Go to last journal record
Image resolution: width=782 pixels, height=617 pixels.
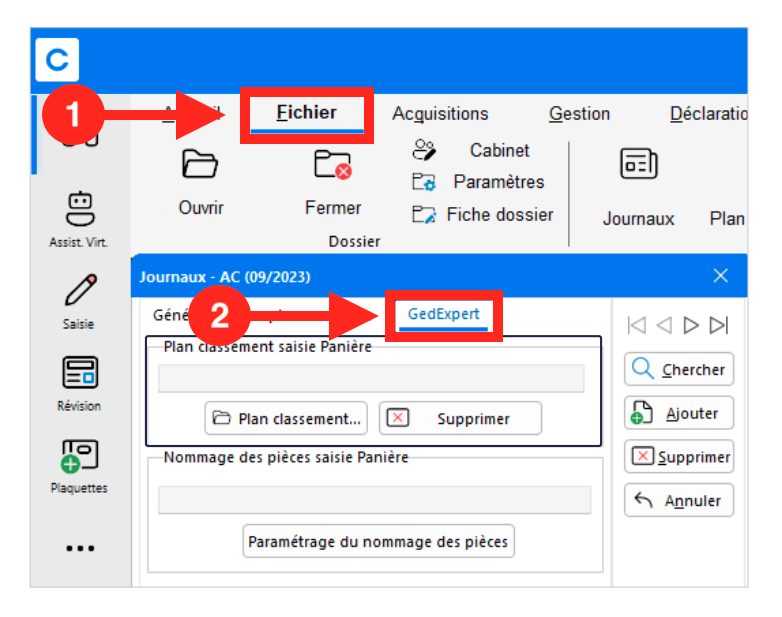719,325
